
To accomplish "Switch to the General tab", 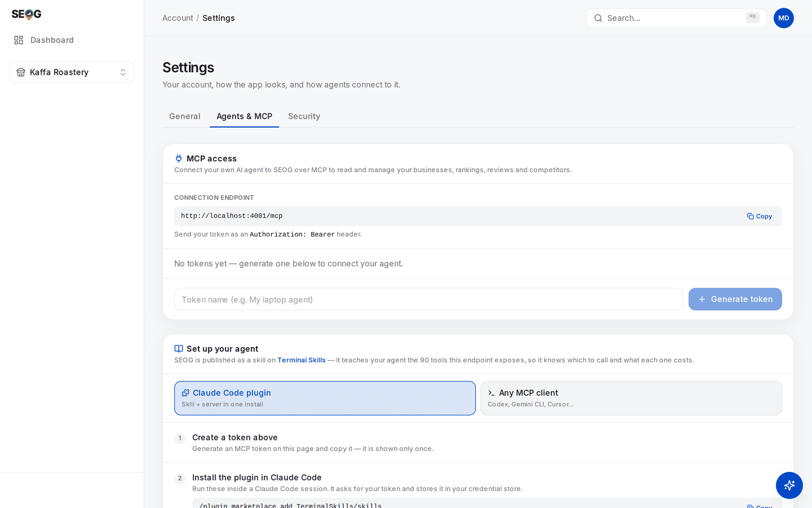I will click(185, 116).
